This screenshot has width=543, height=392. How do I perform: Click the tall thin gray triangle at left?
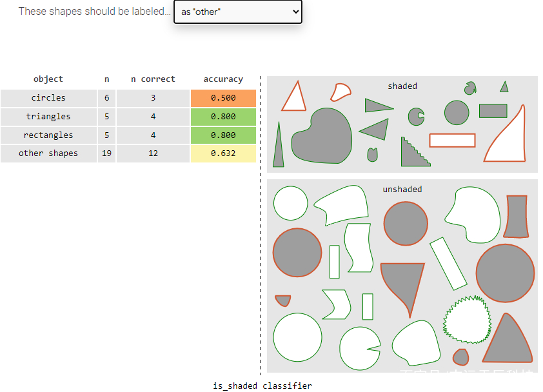pos(279,145)
